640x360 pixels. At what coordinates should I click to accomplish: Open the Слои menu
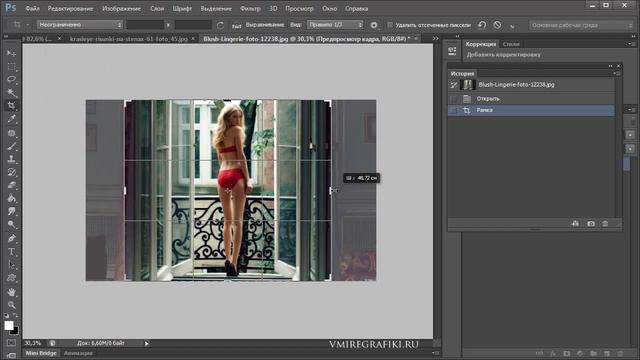click(157, 9)
